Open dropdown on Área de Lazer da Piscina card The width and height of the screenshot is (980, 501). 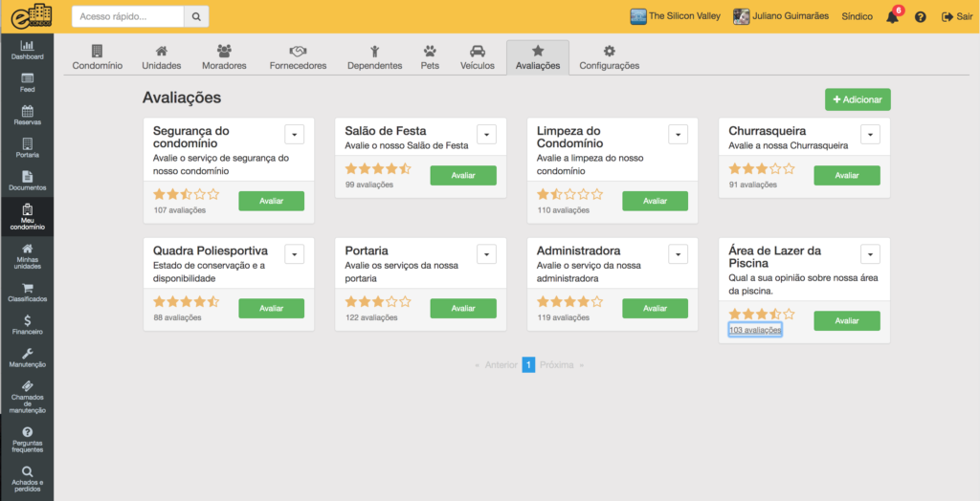pyautogui.click(x=870, y=254)
